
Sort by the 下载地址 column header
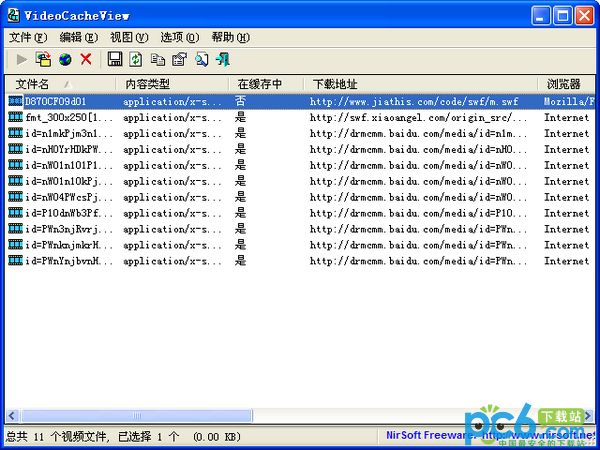[421, 84]
